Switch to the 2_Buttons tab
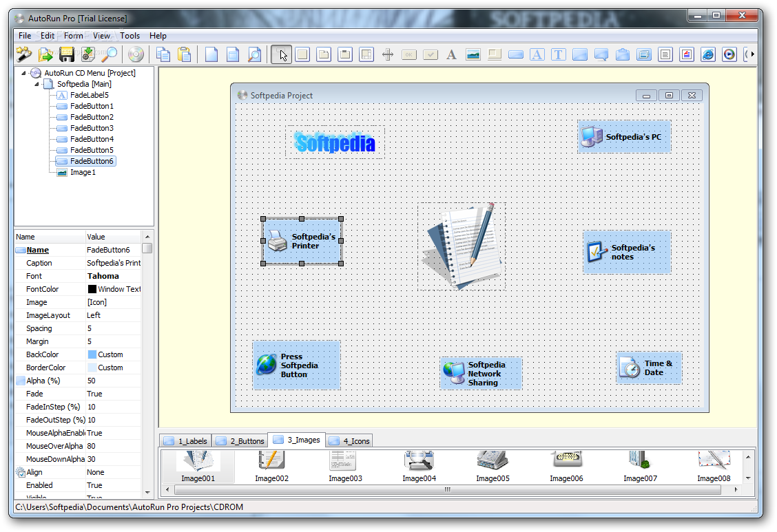 (240, 441)
